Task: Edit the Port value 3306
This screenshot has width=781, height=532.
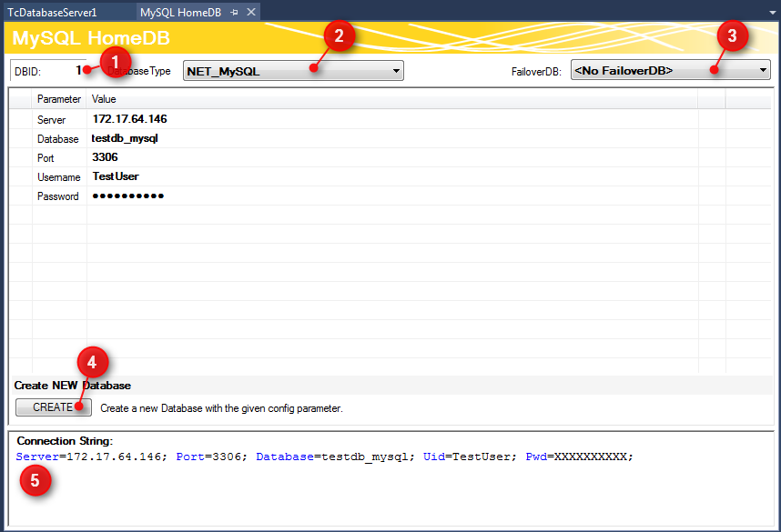Action: 105,157
